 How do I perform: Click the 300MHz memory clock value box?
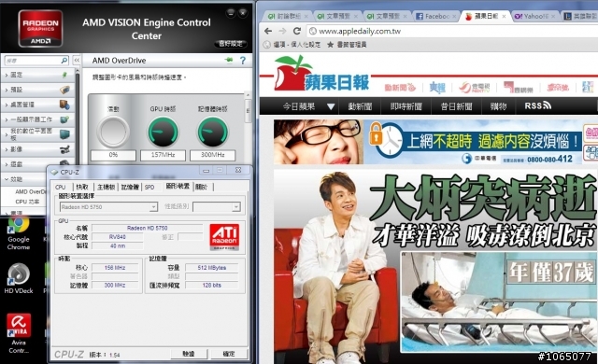212,155
